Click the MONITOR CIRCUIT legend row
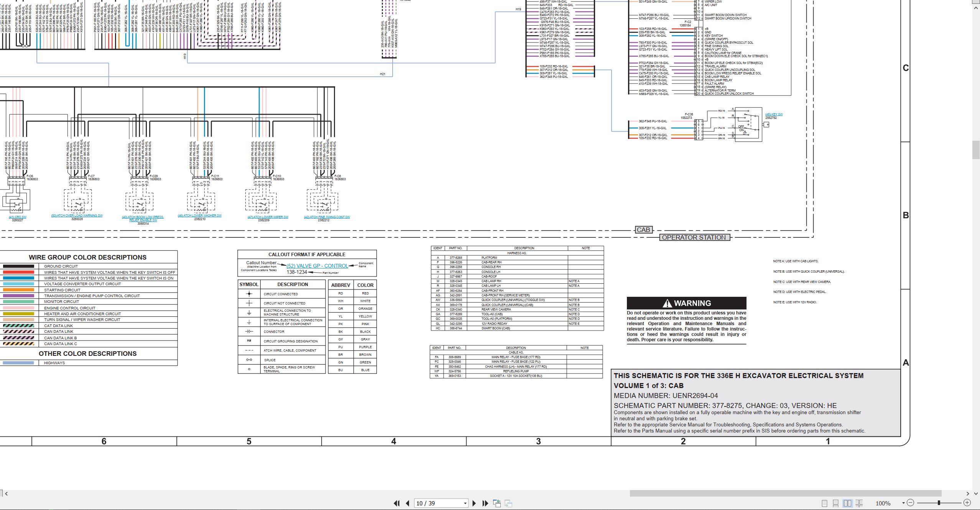Image resolution: width=980 pixels, height=510 pixels. pos(89,302)
